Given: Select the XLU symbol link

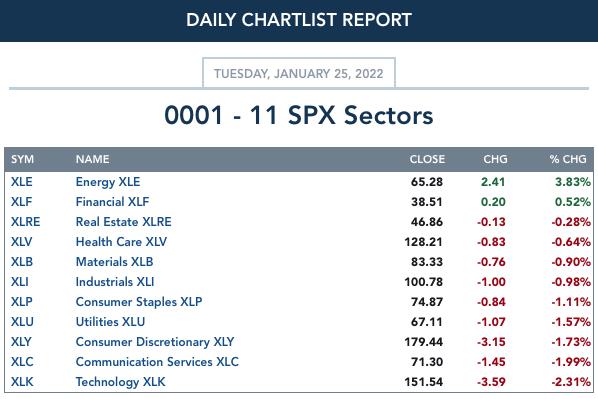Looking at the screenshot, I should (22, 322).
